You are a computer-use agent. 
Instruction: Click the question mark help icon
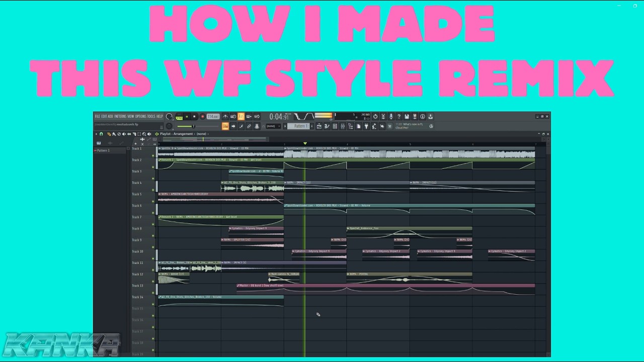tap(399, 117)
